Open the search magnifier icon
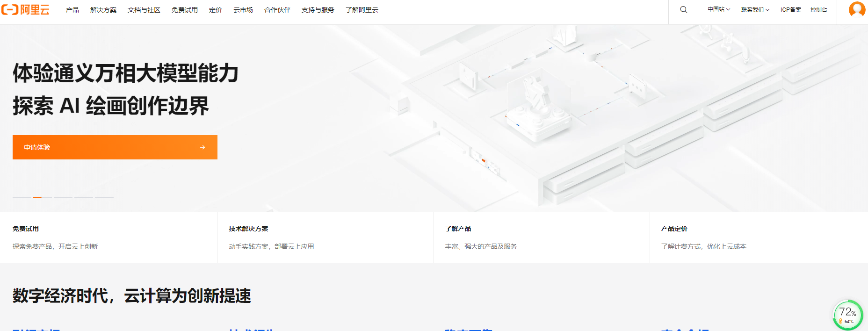The width and height of the screenshot is (868, 331). click(683, 9)
